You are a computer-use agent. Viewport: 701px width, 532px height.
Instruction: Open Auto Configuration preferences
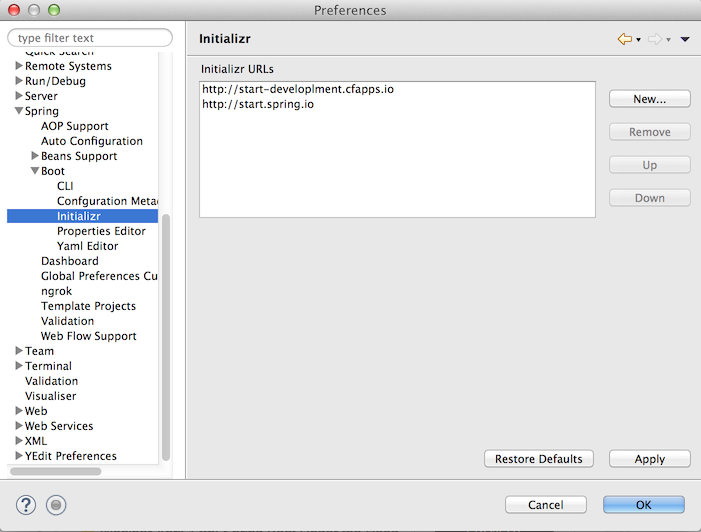pyautogui.click(x=92, y=141)
